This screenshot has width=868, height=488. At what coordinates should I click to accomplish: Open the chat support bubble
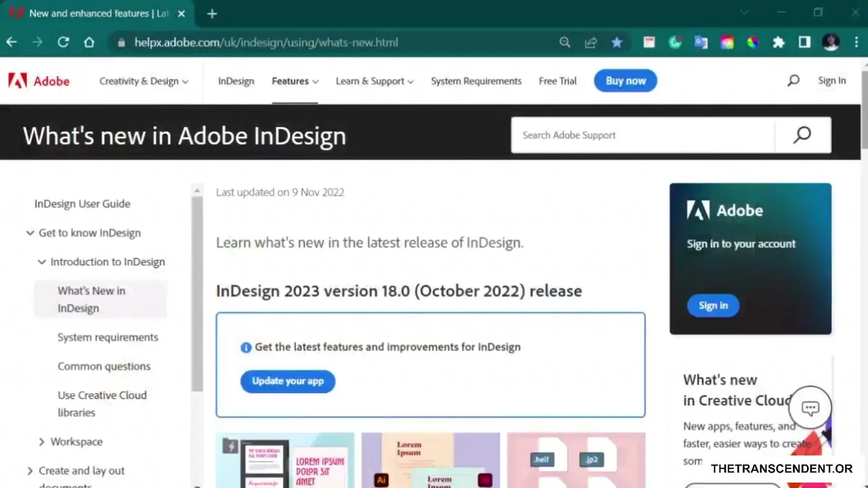click(810, 408)
